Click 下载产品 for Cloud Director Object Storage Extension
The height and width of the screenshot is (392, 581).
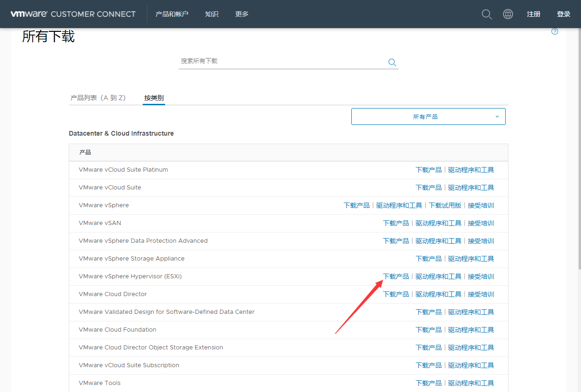428,348
